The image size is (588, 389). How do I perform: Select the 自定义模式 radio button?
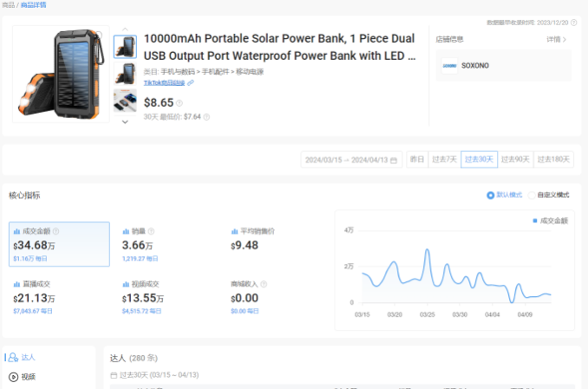[x=532, y=195]
